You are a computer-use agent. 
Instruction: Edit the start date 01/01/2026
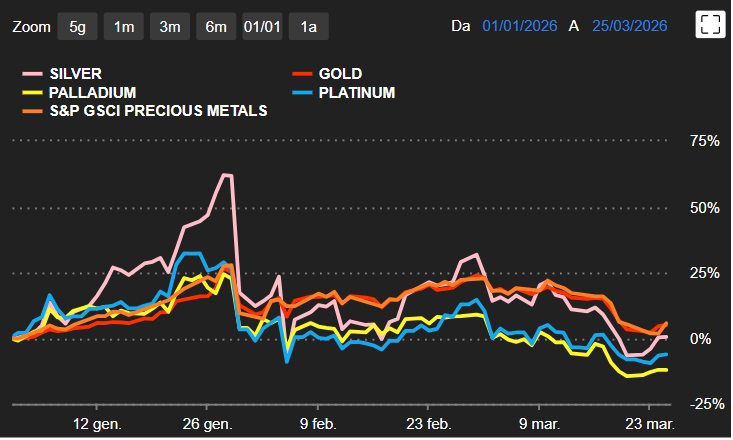pos(520,26)
